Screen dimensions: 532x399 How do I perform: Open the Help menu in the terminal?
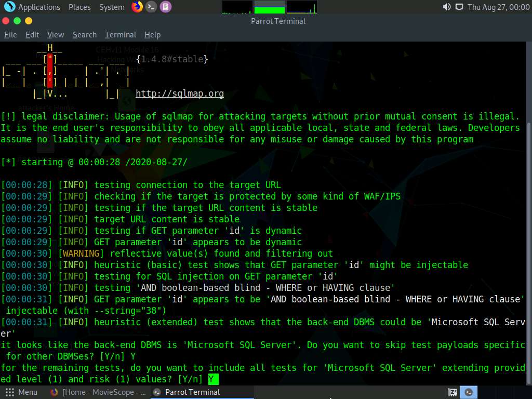tap(152, 35)
